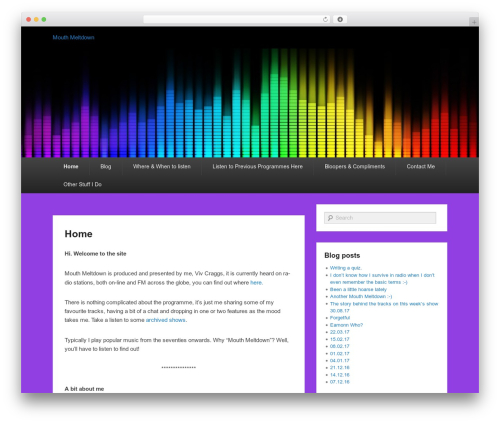Open blog post dated 07.12.16
Image resolution: width=500 pixels, height=423 pixels.
click(340, 382)
